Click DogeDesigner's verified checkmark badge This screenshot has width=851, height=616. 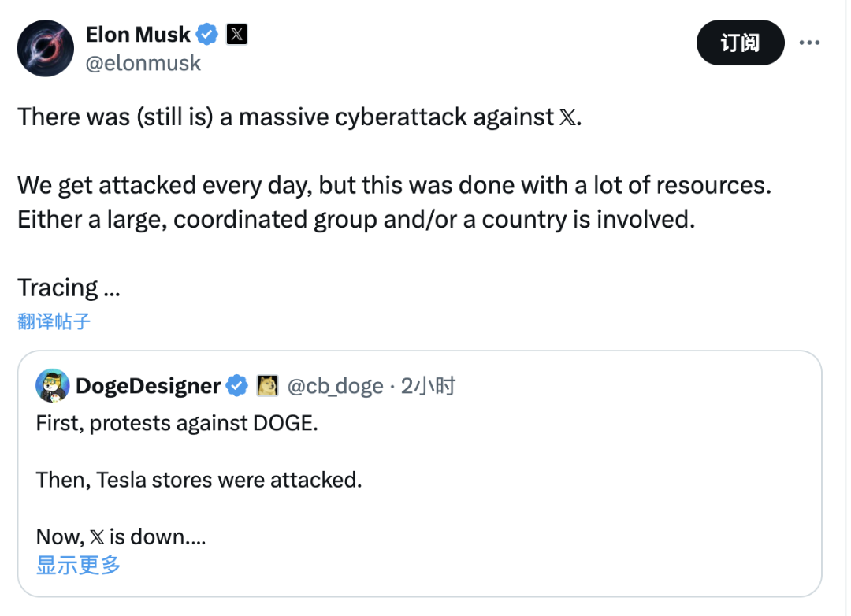pyautogui.click(x=236, y=386)
